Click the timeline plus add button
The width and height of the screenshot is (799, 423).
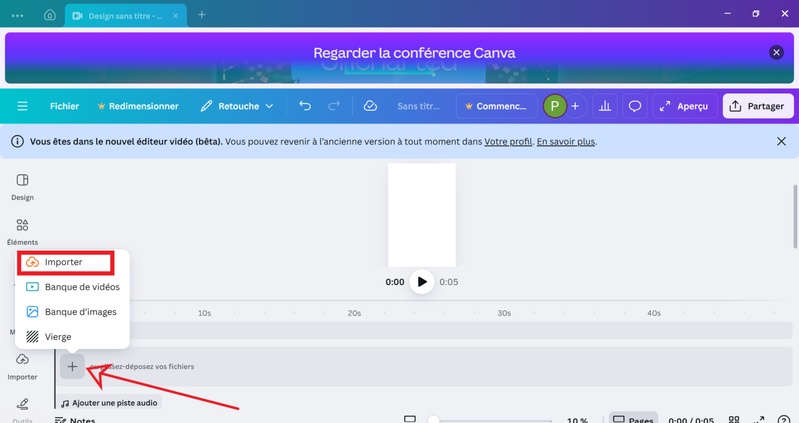coord(72,366)
